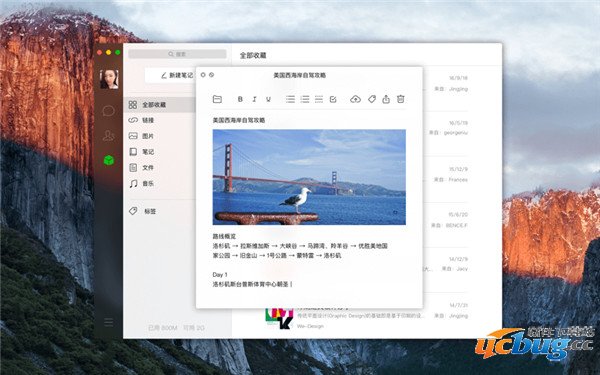Select 全部收藏 in the sidebar

(x=161, y=104)
